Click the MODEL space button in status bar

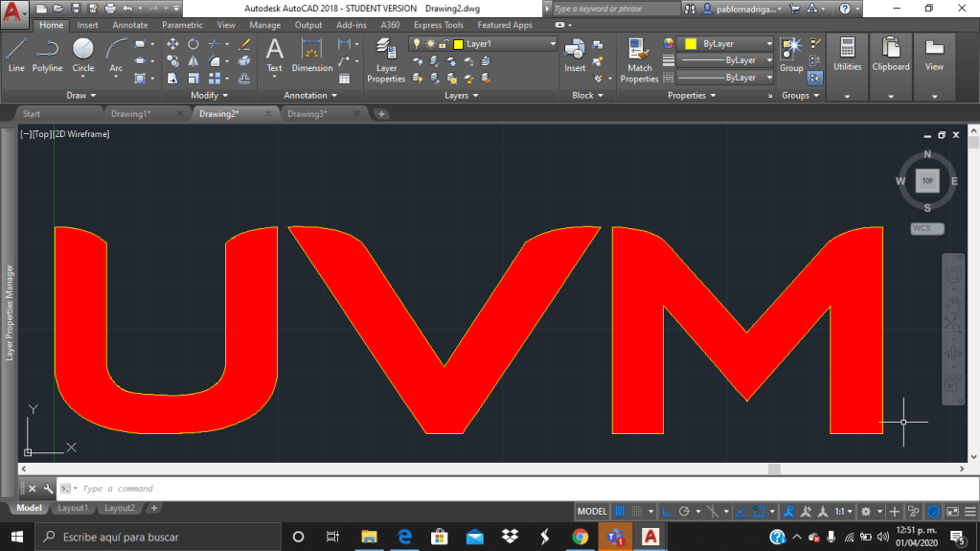pos(592,512)
